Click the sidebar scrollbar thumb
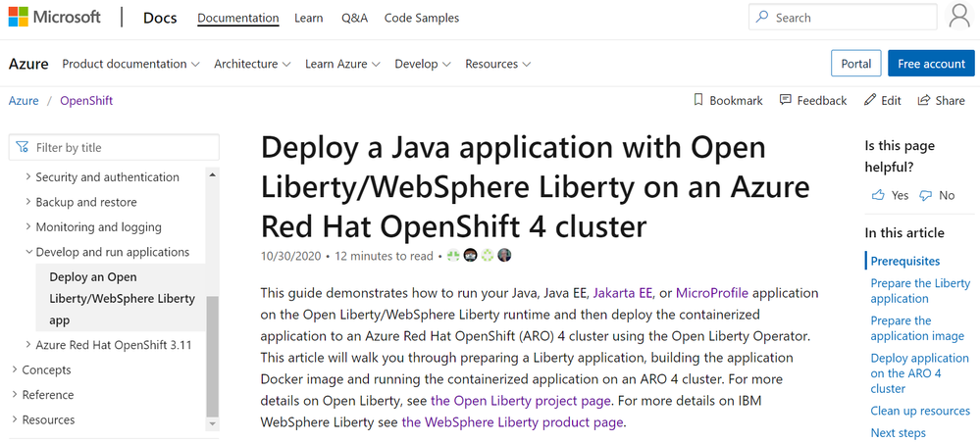Image resolution: width=980 pixels, height=442 pixels. (x=213, y=357)
